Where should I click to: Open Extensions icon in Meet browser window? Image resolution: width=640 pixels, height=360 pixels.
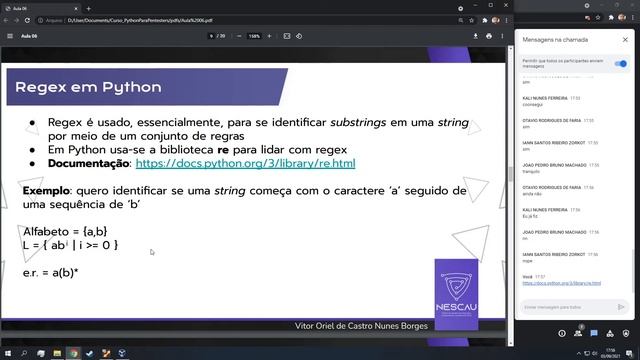[x=611, y=18]
